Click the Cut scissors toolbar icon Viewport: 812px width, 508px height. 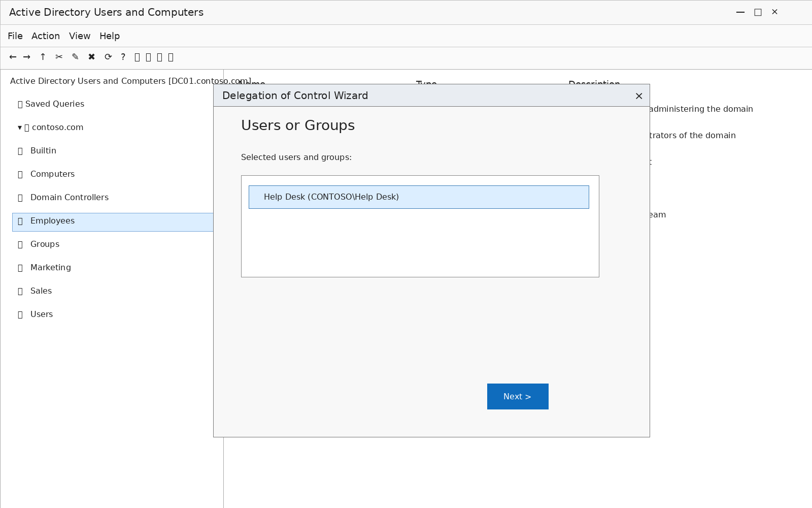click(59, 57)
